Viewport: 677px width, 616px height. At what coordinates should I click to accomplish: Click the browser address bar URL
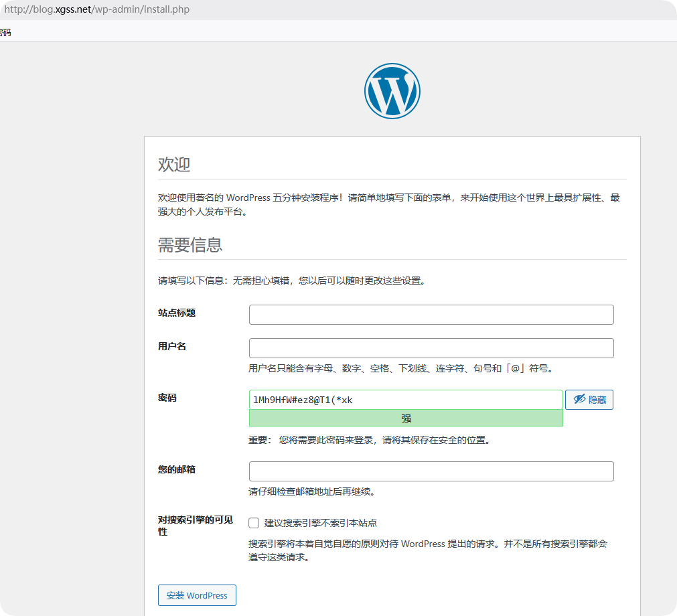click(97, 10)
